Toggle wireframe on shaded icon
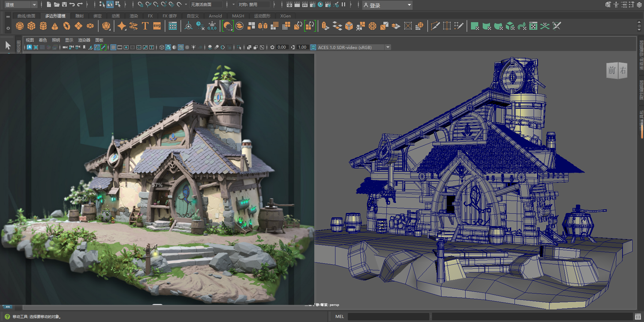644x322 pixels. pos(181,47)
